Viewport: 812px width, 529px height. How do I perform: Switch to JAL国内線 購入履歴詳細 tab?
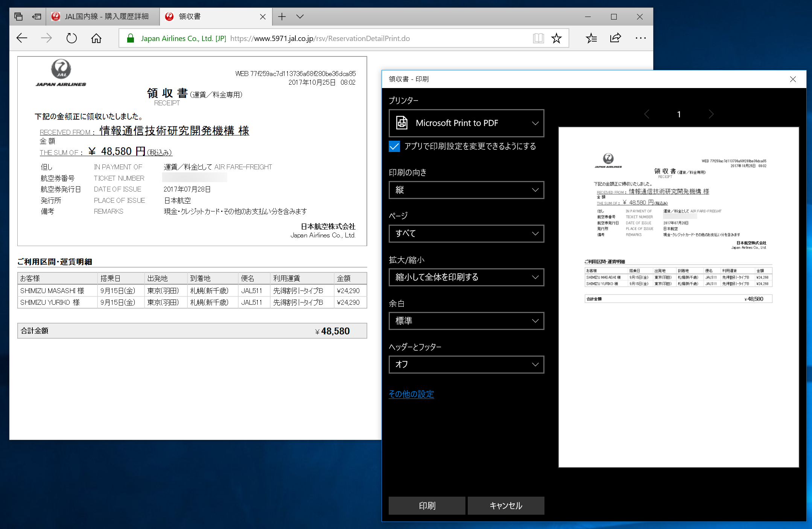click(x=102, y=17)
